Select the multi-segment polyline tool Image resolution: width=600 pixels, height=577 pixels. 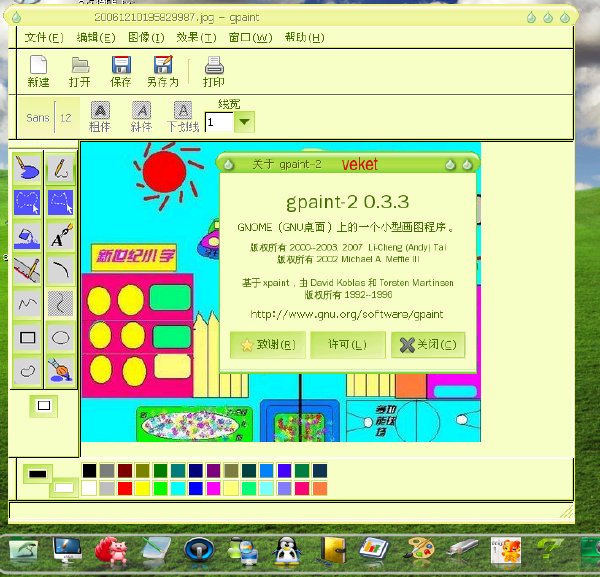(27, 304)
